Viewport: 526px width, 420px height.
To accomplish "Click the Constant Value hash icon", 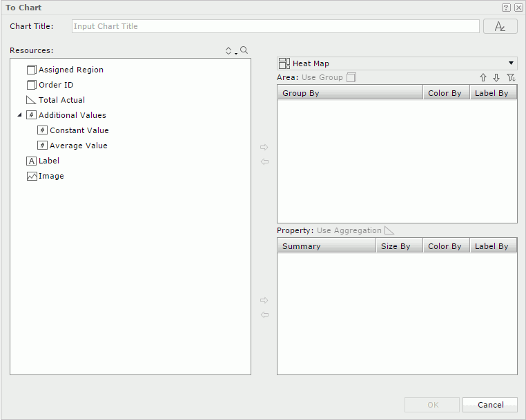I will pyautogui.click(x=42, y=130).
